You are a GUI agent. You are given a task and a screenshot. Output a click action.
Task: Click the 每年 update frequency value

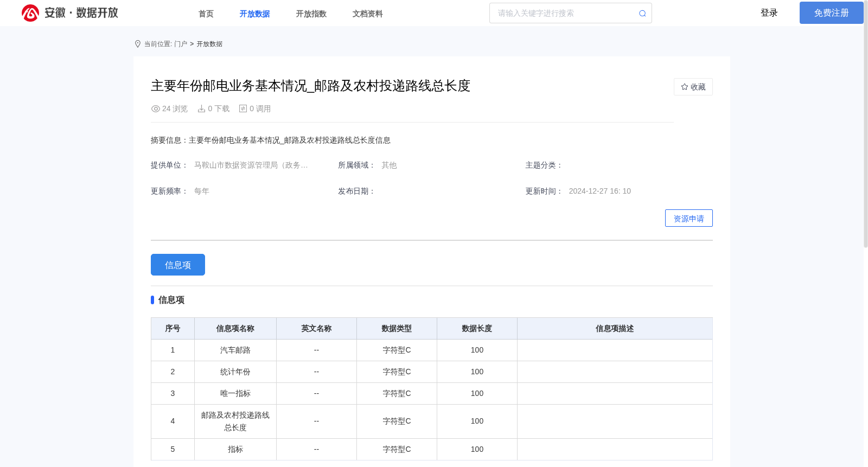(202, 191)
